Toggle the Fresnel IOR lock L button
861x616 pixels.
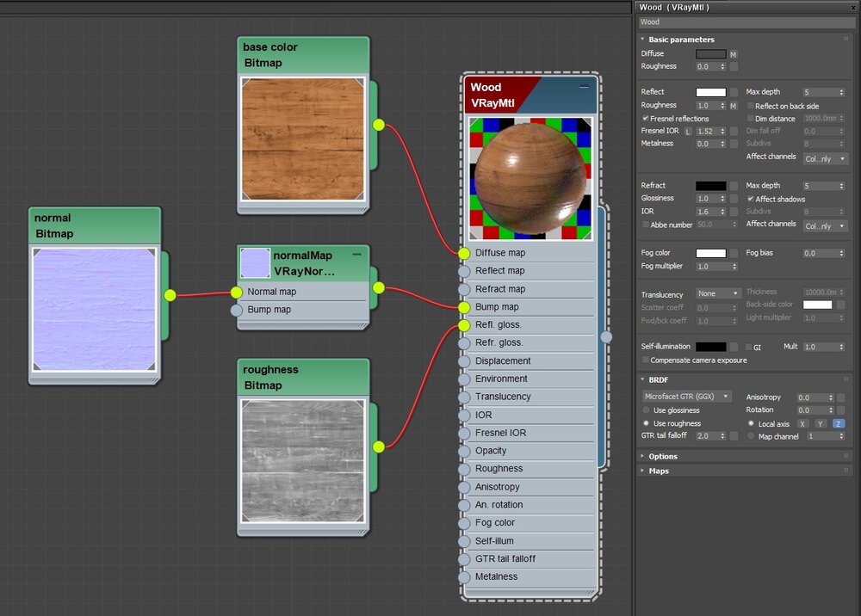point(688,132)
